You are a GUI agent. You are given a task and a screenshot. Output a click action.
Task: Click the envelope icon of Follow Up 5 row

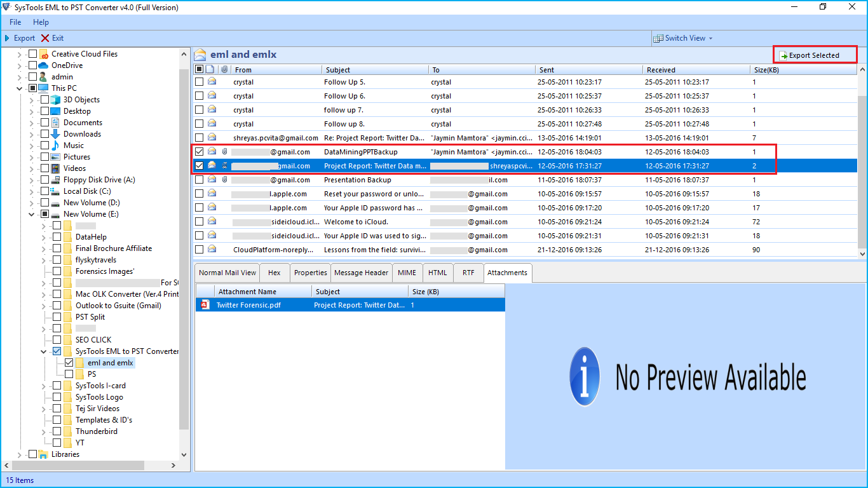212,82
